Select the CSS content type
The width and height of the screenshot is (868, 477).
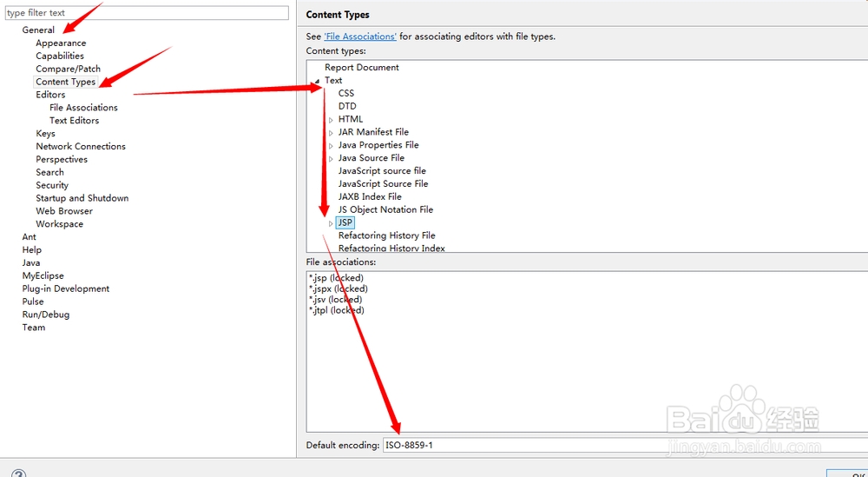click(x=346, y=93)
